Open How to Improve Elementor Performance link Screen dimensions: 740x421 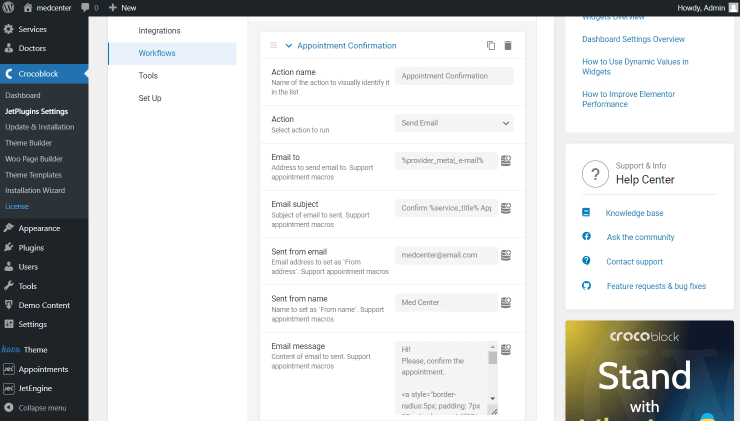(628, 99)
